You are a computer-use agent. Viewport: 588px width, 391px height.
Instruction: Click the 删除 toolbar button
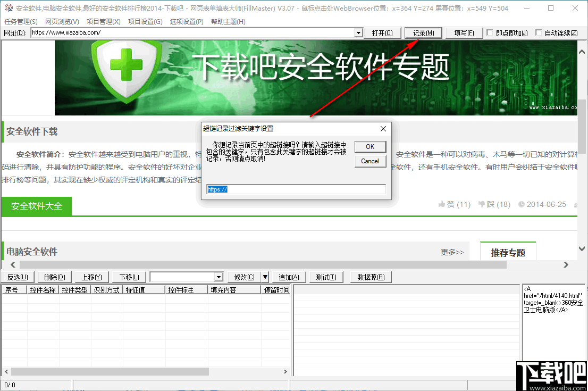pyautogui.click(x=54, y=277)
